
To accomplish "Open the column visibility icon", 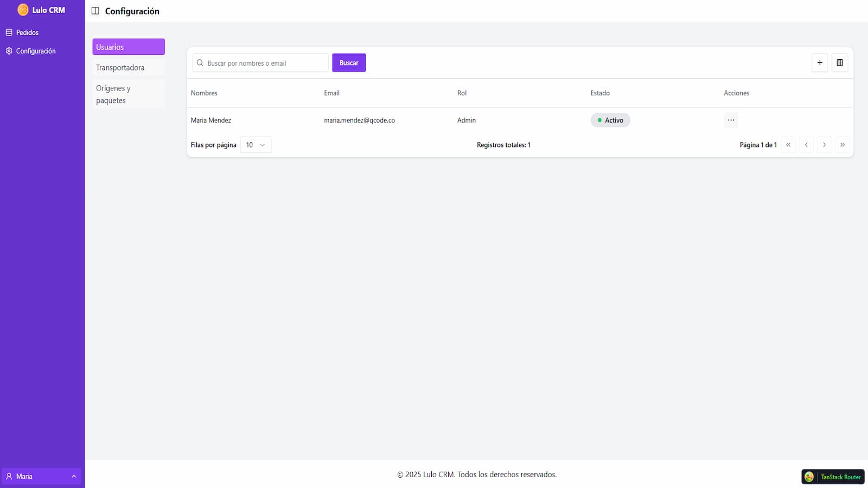I will [x=840, y=62].
